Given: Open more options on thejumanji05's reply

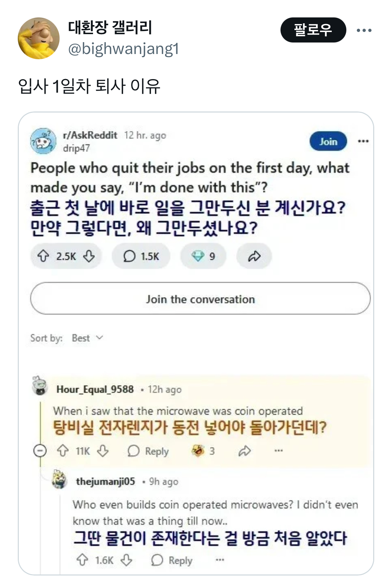Looking at the screenshot, I should click(x=220, y=560).
